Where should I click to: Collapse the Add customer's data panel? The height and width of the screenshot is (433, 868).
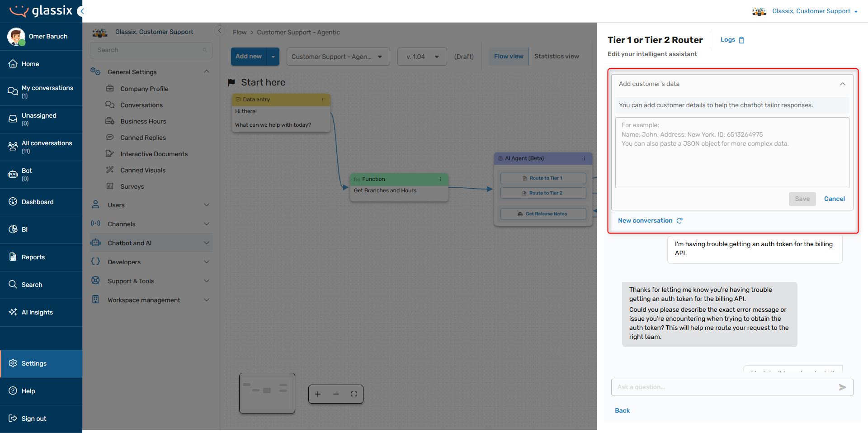coord(843,84)
